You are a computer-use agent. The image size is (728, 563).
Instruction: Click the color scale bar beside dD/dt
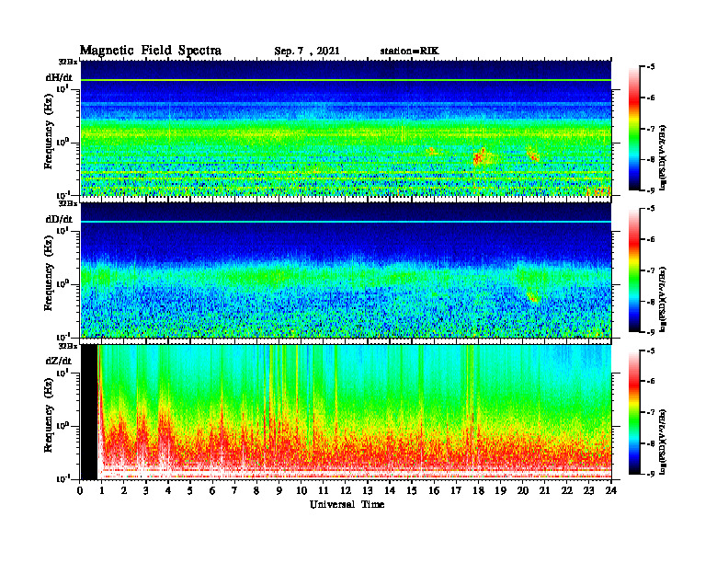coord(634,270)
